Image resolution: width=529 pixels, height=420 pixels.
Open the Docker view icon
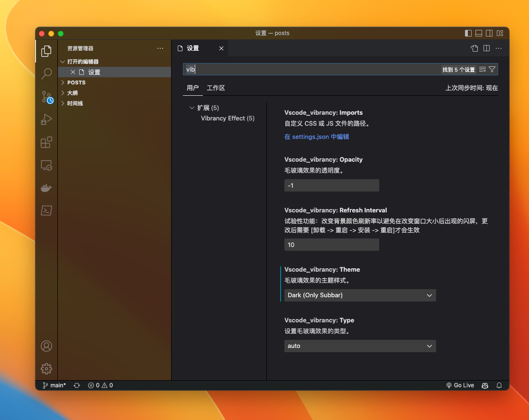coord(46,188)
